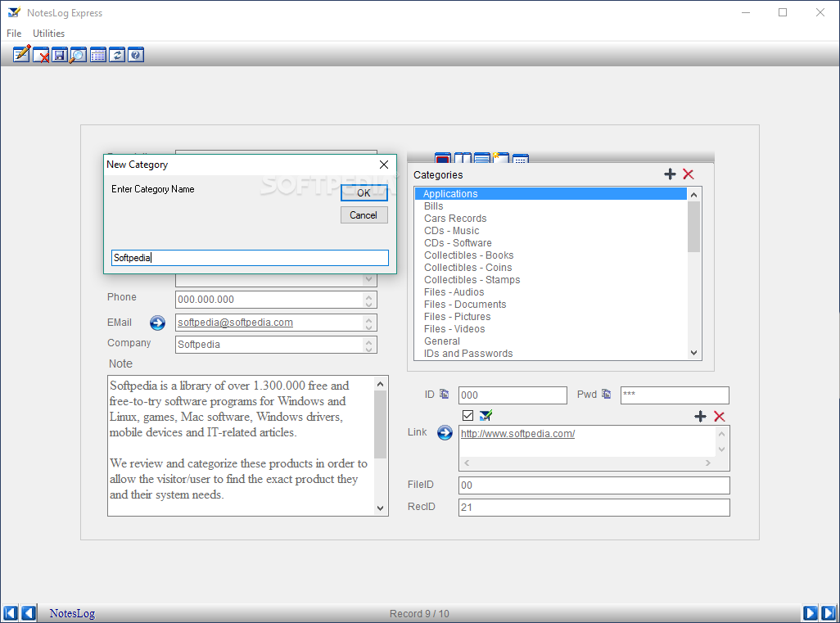
Task: Open the Utilities menu
Action: click(x=49, y=34)
